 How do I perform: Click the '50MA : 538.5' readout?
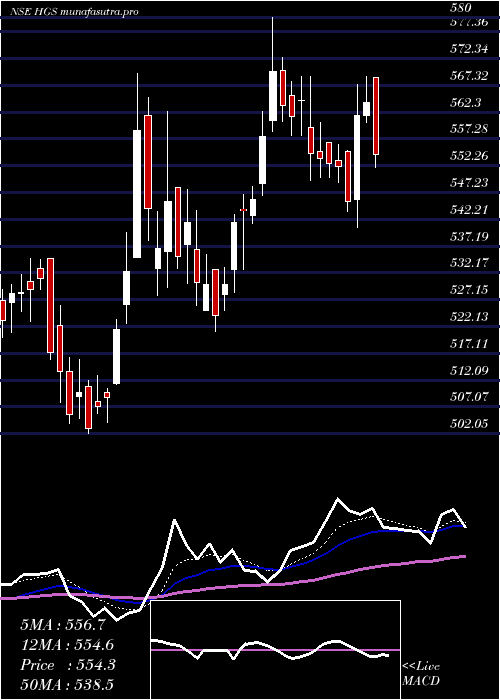click(67, 685)
